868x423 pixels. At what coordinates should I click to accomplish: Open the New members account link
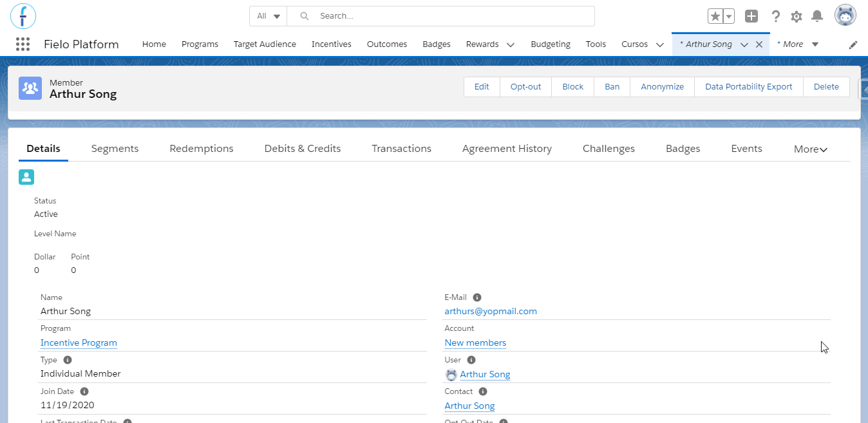(475, 343)
